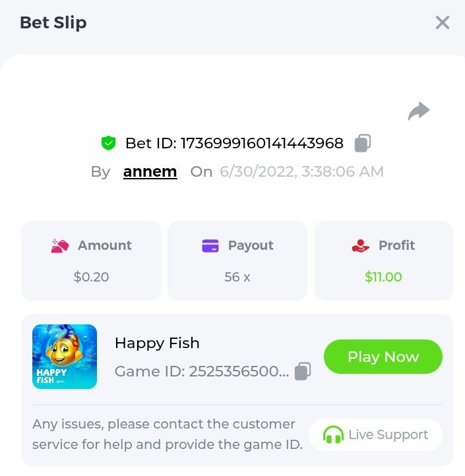Close the Bet Slip dialog

point(442,22)
